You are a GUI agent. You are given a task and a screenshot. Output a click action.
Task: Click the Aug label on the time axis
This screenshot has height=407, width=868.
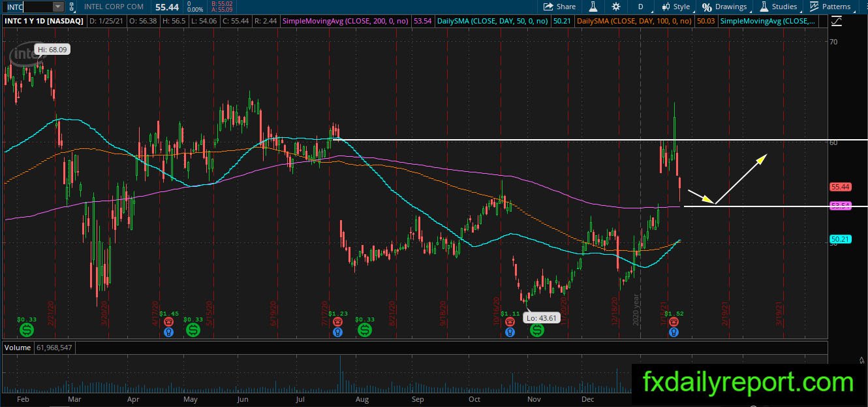362,399
